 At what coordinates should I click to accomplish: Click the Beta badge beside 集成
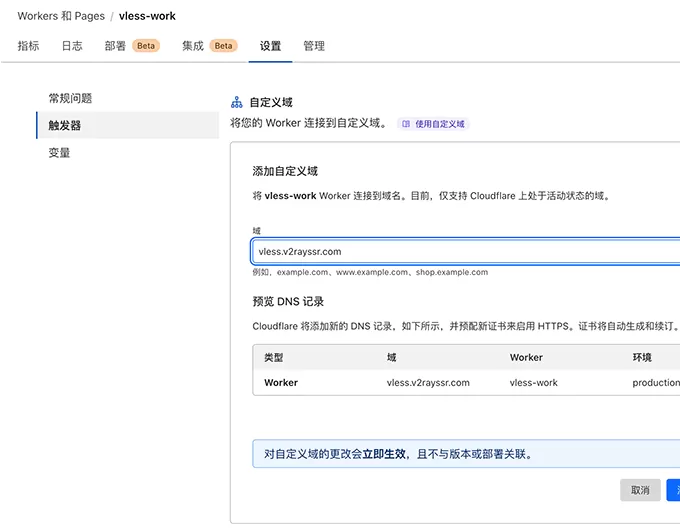(223, 46)
